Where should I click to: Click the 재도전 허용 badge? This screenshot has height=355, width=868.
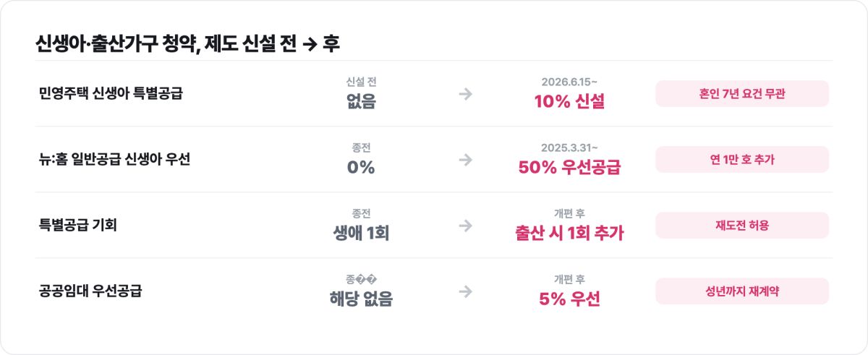pos(742,226)
